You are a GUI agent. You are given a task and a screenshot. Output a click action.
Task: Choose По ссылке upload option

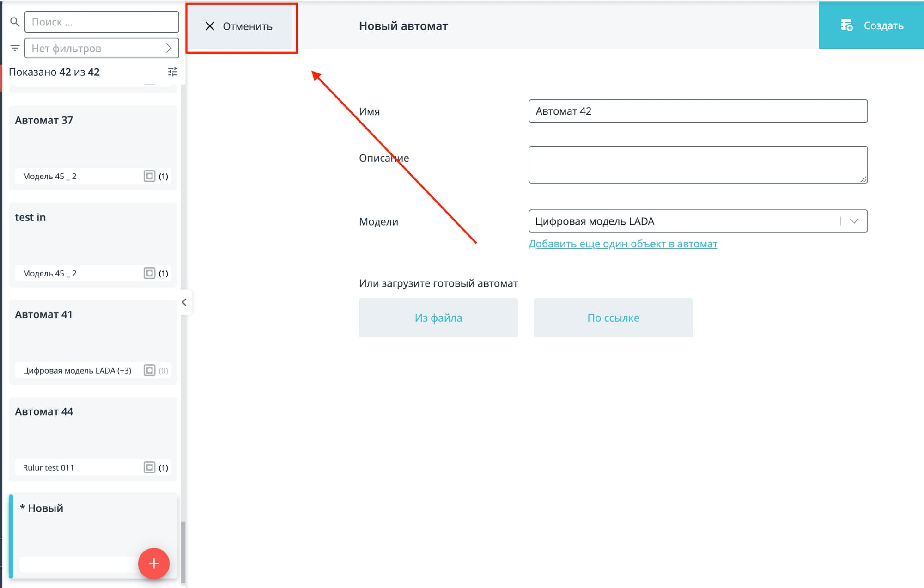click(613, 318)
